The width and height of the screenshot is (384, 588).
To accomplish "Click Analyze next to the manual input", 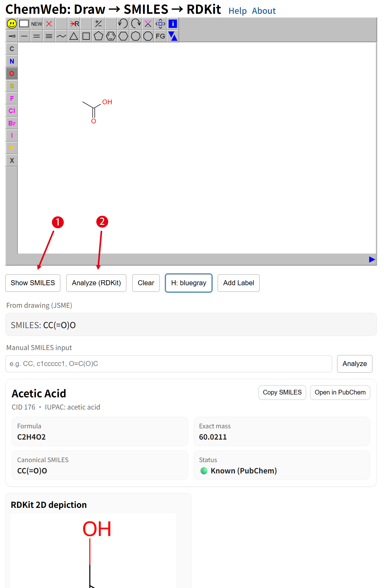I will (355, 364).
